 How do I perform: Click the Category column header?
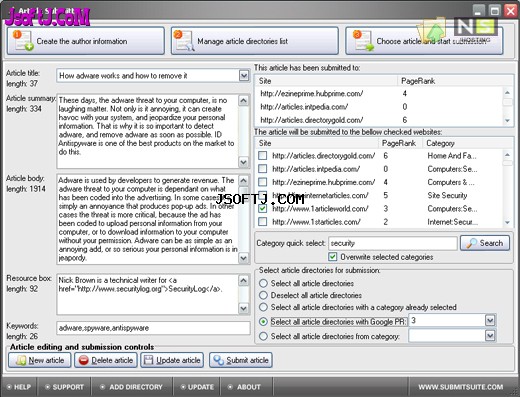pyautogui.click(x=468, y=143)
